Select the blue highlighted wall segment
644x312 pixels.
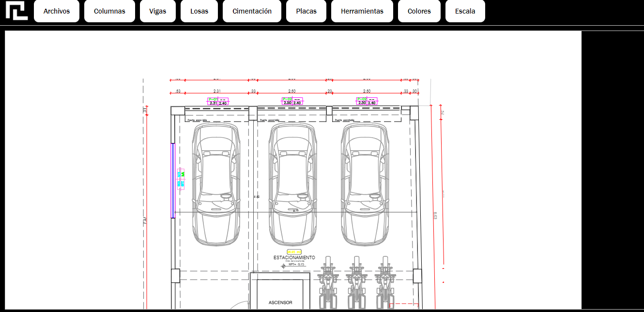[172, 180]
